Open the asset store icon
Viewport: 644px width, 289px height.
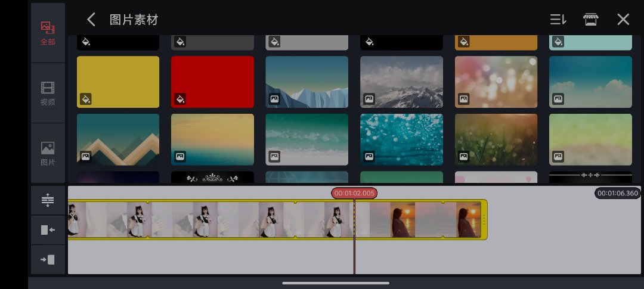point(590,20)
